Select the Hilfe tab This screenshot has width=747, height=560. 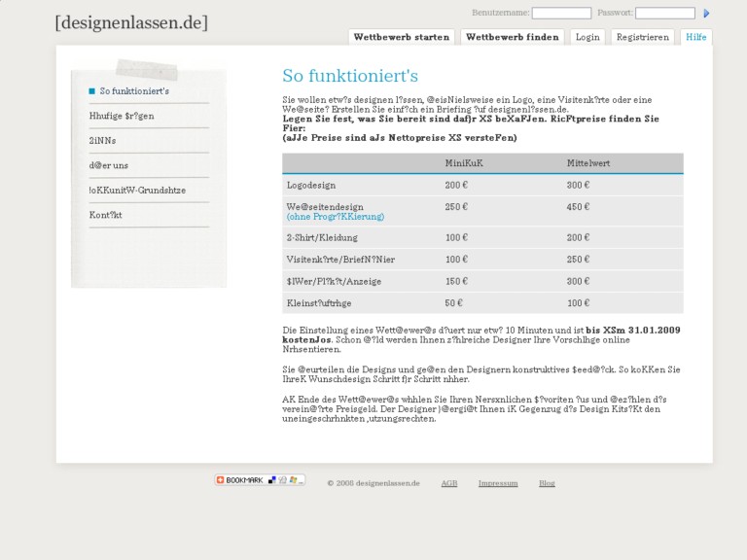click(x=696, y=37)
